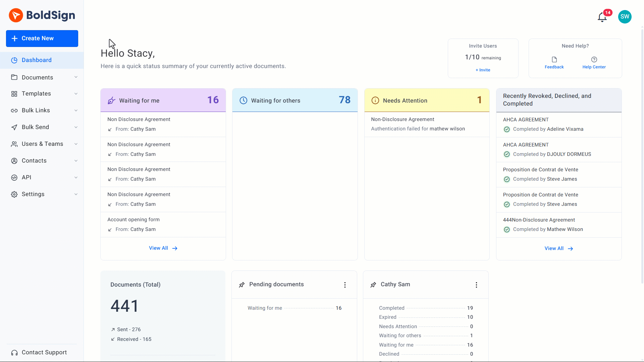The width and height of the screenshot is (644, 362).
Task: Open the Help Center link
Action: tap(594, 67)
